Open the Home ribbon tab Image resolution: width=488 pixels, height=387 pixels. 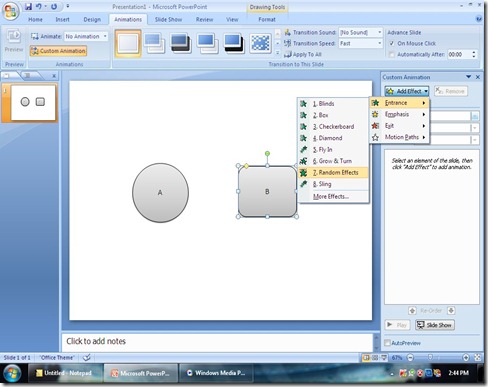[35, 19]
